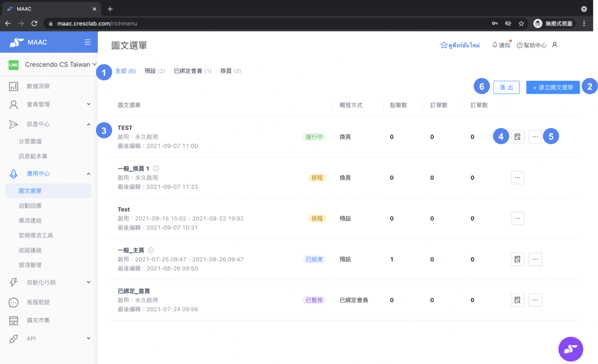Click the API plug icon
Screen dimensions: 598x364
pos(13,339)
